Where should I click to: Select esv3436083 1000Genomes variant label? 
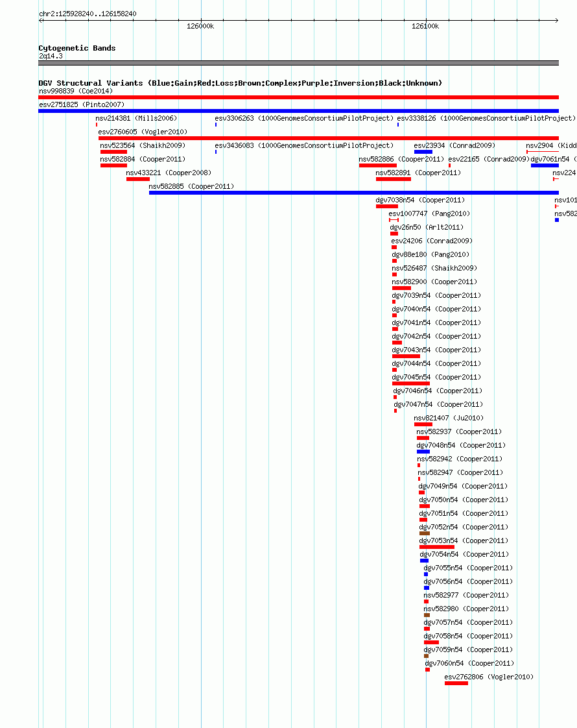tap(304, 145)
